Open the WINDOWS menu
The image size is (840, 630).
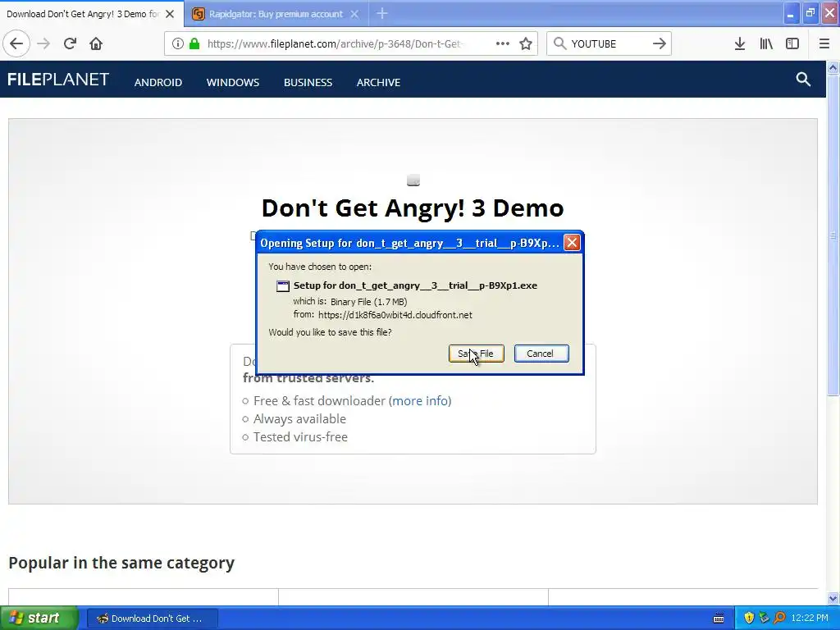point(232,83)
